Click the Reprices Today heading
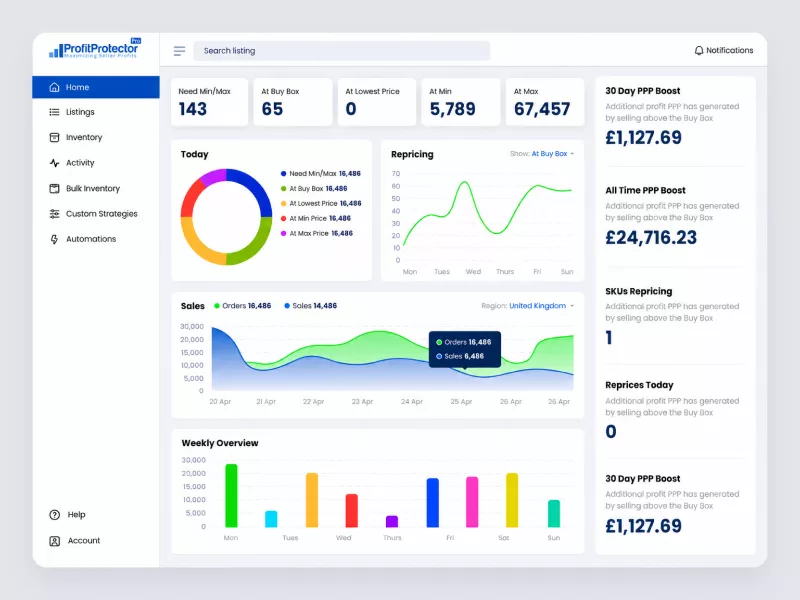800x600 pixels. click(x=639, y=385)
